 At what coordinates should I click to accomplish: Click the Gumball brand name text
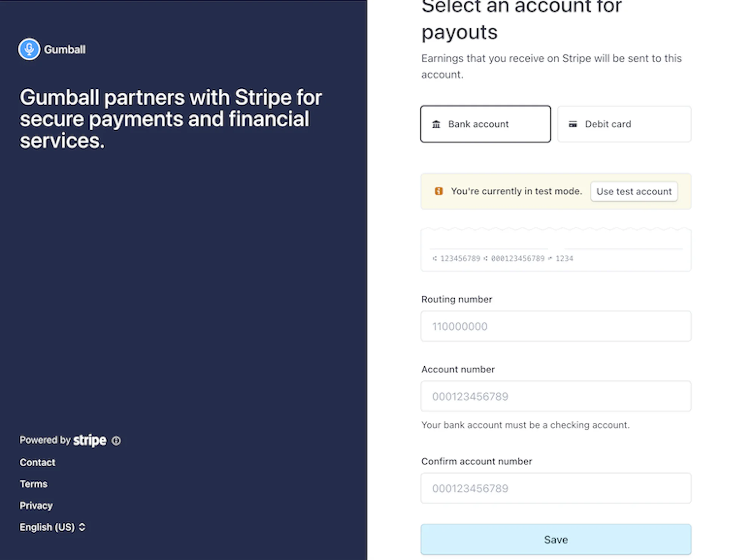pos(65,49)
